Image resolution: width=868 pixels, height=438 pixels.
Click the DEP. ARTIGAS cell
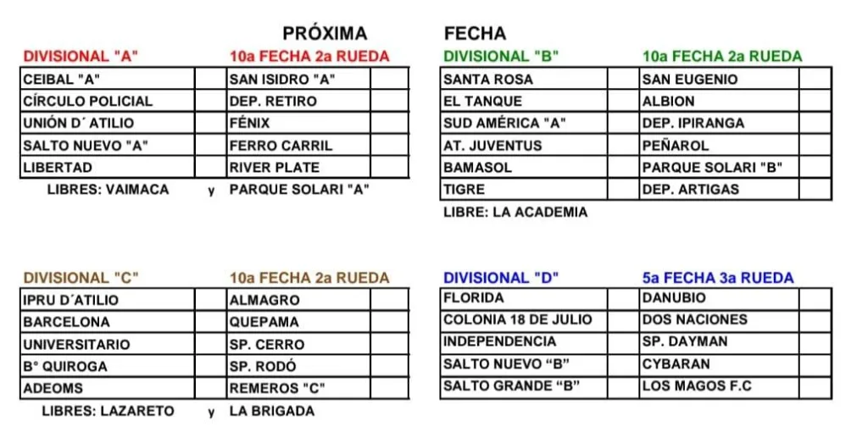pos(719,190)
